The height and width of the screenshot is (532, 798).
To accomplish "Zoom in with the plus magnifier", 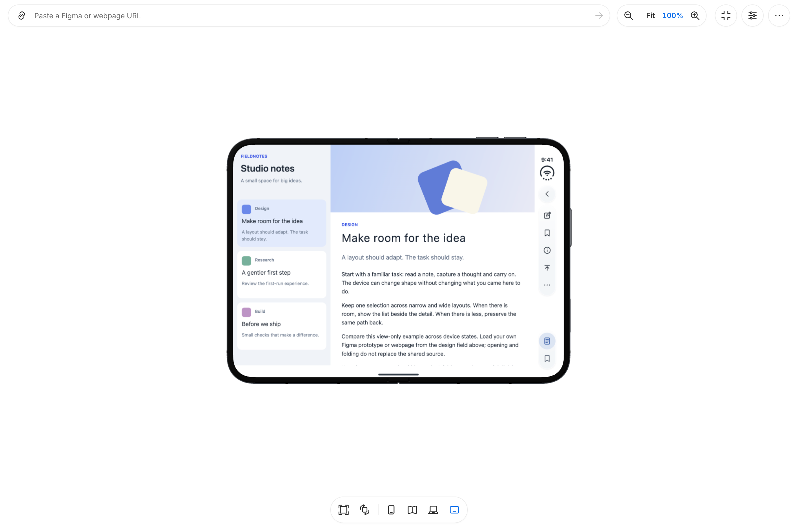I will 695,16.
